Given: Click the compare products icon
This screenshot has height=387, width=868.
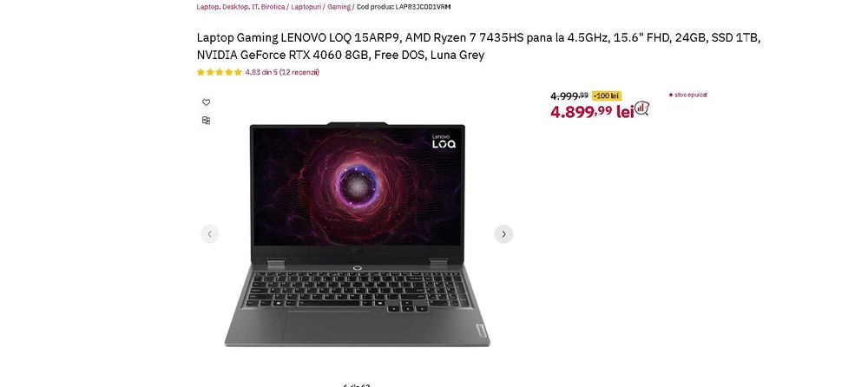Looking at the screenshot, I should coord(206,120).
